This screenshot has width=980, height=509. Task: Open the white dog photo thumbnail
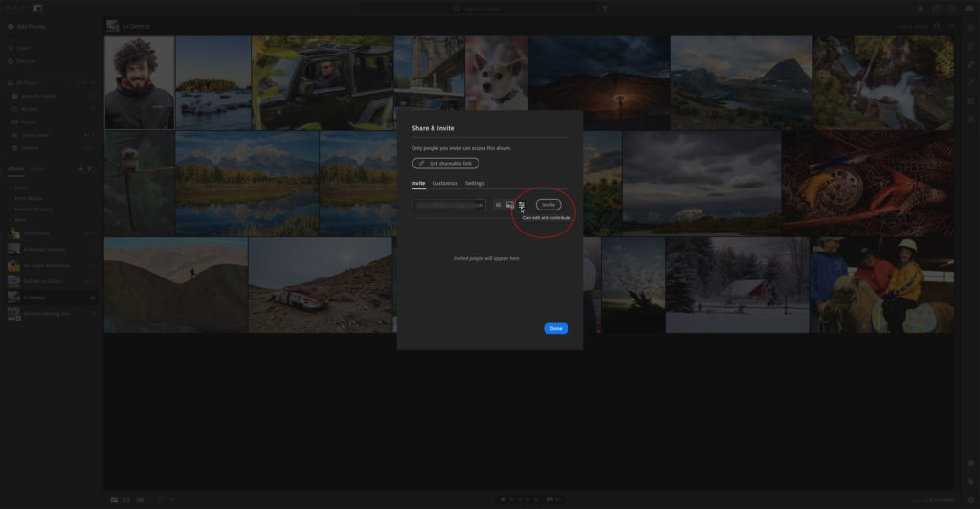[x=497, y=73]
